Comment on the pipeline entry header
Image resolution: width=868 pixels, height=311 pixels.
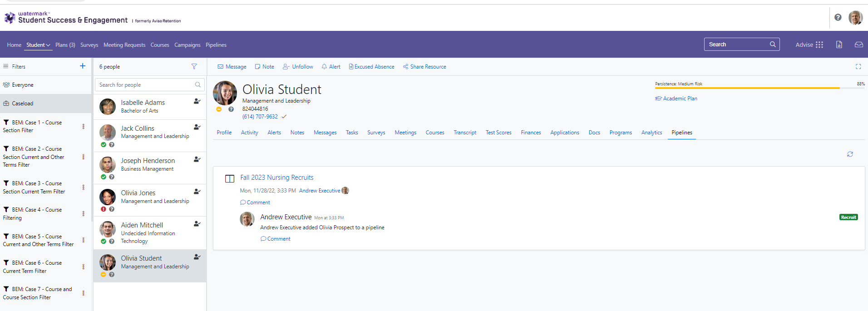[x=255, y=202]
